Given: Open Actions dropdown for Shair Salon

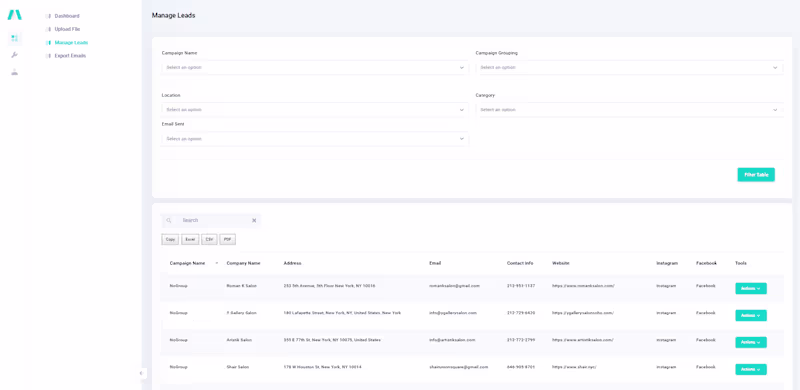Looking at the screenshot, I should [751, 370].
